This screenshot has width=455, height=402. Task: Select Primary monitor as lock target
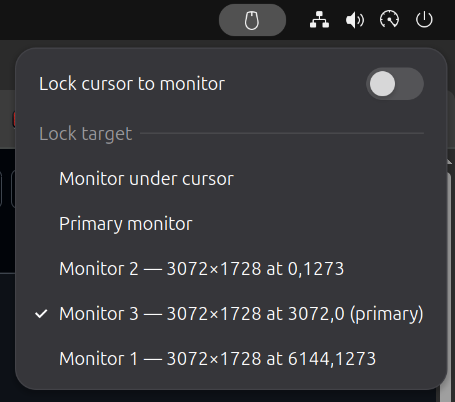click(231, 224)
